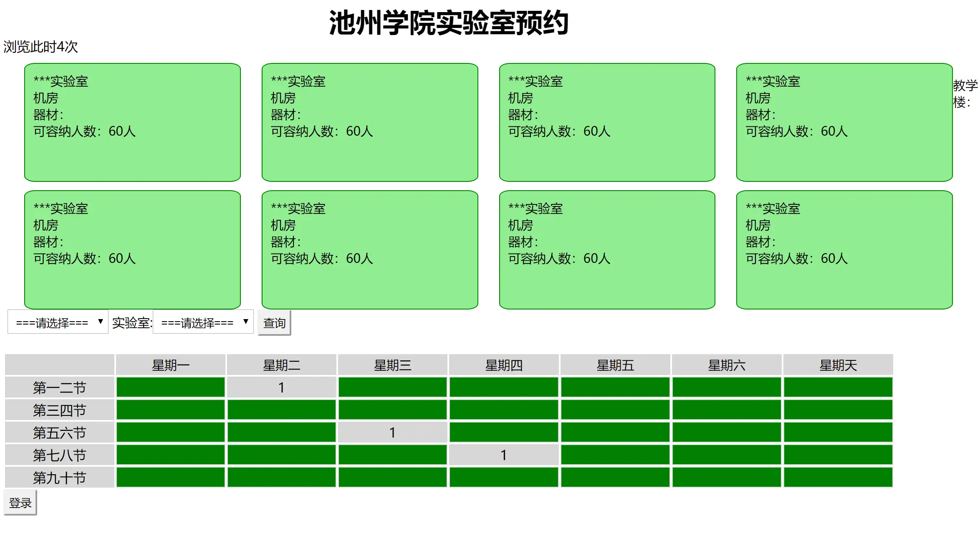Image resolution: width=980 pixels, height=551 pixels.
Task: Select green slot Monday 第一二节
Action: click(x=171, y=387)
